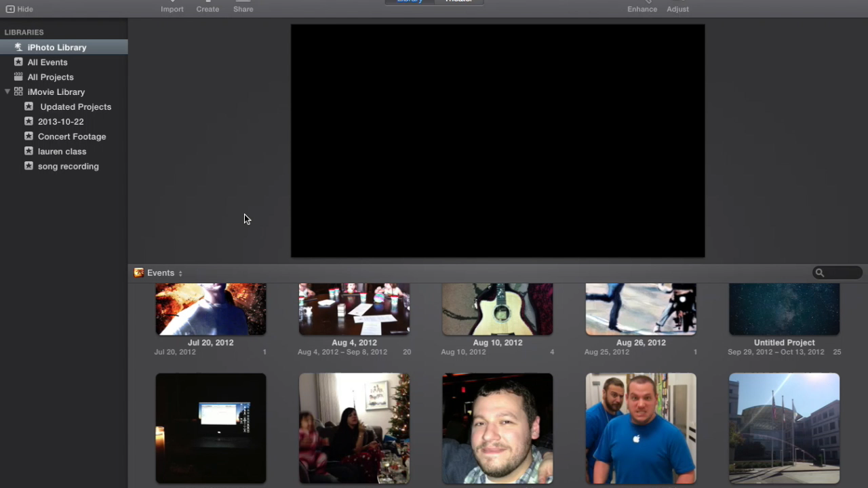This screenshot has height=488, width=868.
Task: Select the Aug 26, 2012 event thumbnail
Action: coord(641,309)
